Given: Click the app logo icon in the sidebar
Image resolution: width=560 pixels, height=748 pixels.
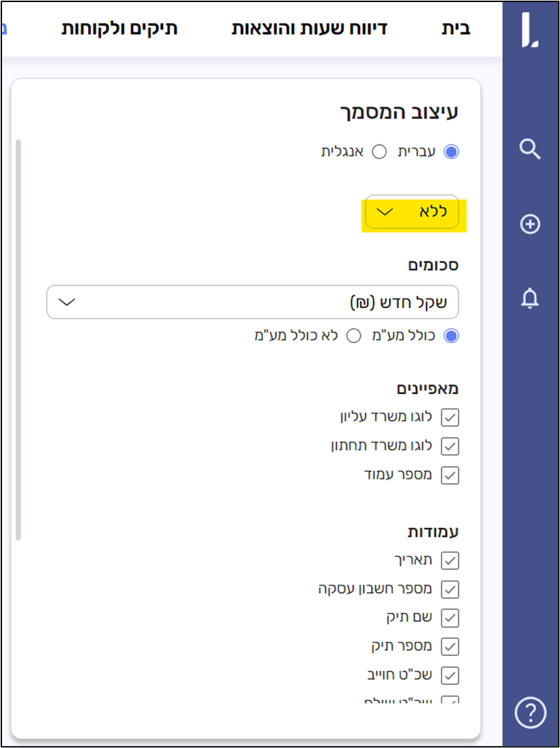Looking at the screenshot, I should [530, 33].
